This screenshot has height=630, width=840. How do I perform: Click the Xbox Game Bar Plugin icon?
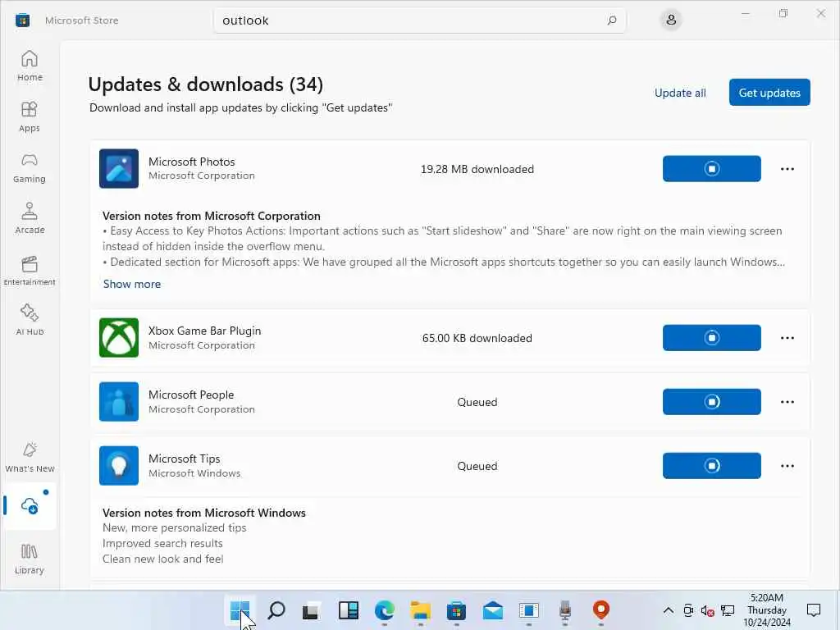pyautogui.click(x=119, y=338)
